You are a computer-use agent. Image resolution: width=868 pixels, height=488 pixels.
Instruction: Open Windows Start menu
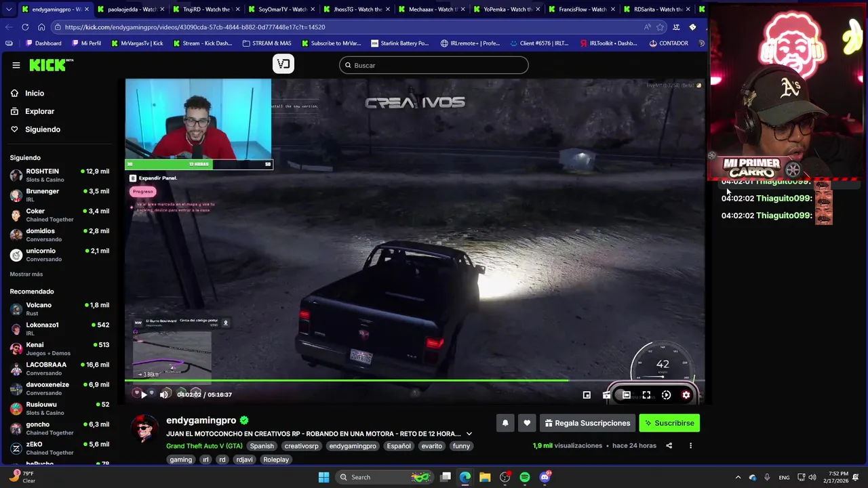tap(323, 477)
